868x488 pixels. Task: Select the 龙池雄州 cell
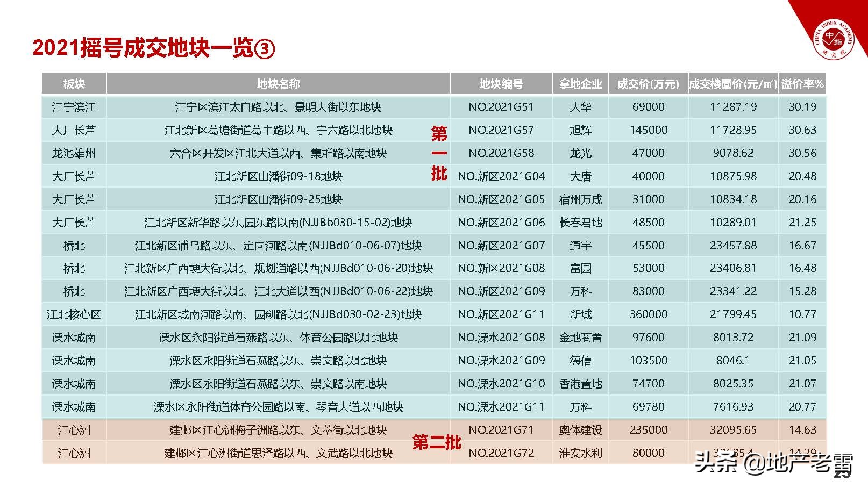74,153
